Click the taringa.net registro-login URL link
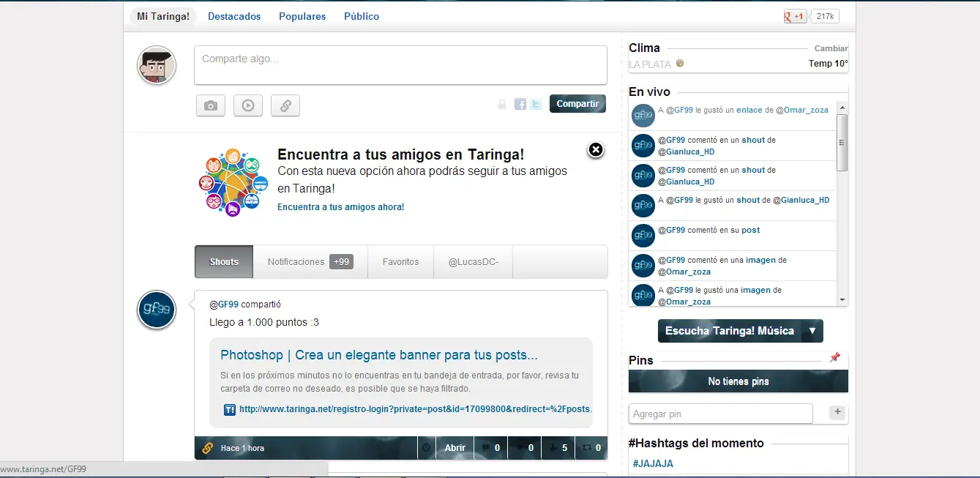The height and width of the screenshot is (478, 980). (x=415, y=409)
